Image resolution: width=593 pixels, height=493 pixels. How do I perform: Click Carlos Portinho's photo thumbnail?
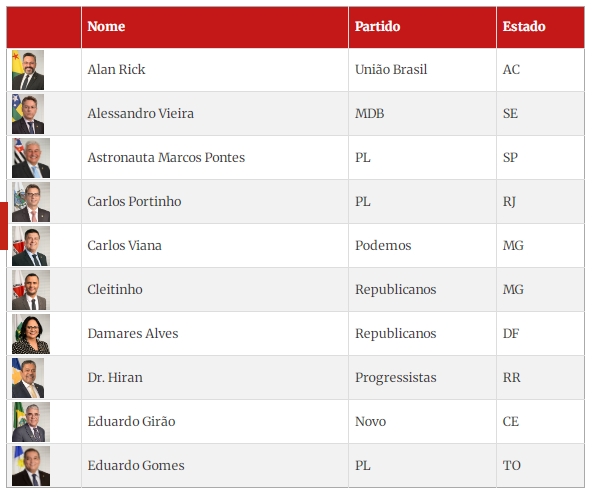point(31,202)
